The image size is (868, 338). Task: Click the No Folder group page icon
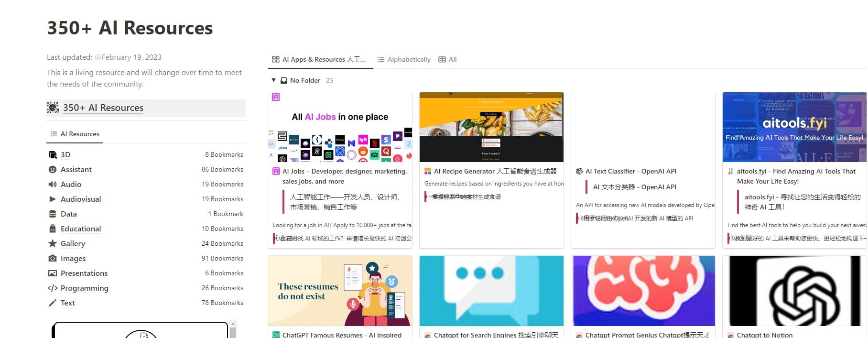[284, 80]
